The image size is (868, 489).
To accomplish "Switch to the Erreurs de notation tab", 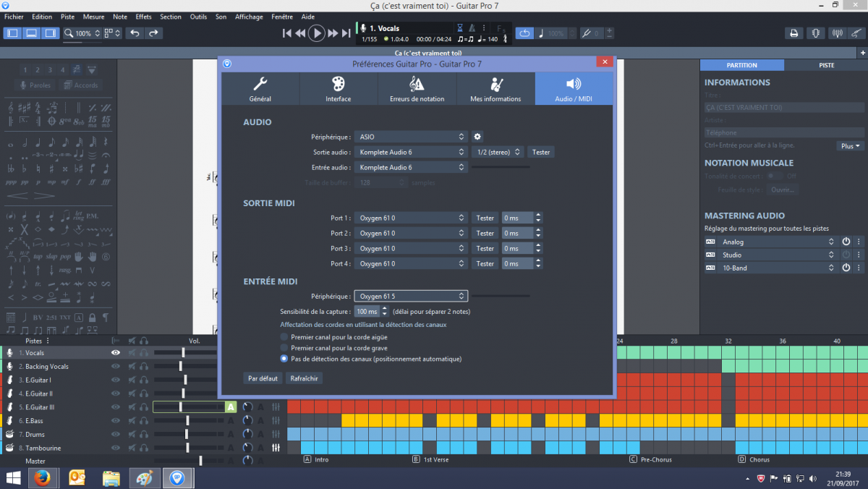I will tap(417, 89).
